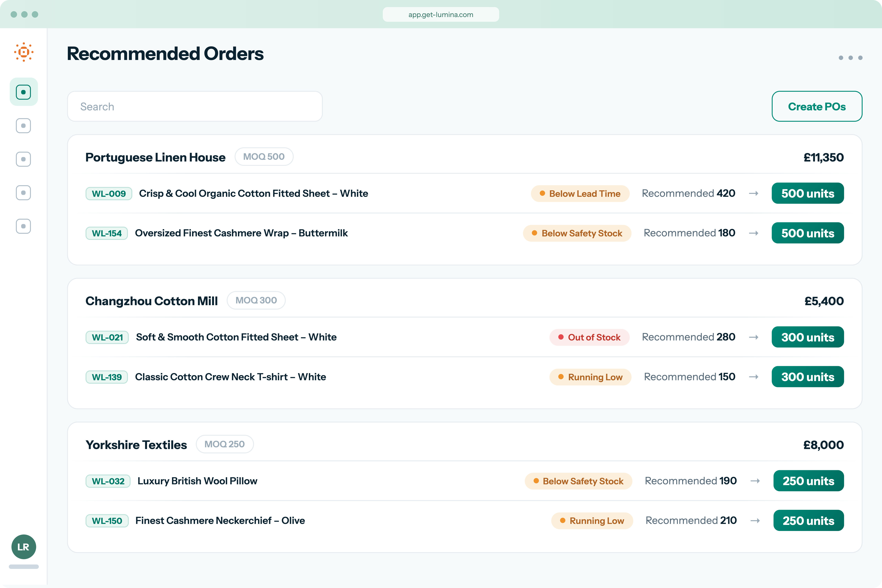Image resolution: width=882 pixels, height=588 pixels.
Task: Click the 300 units button for WL-021
Action: coord(808,337)
